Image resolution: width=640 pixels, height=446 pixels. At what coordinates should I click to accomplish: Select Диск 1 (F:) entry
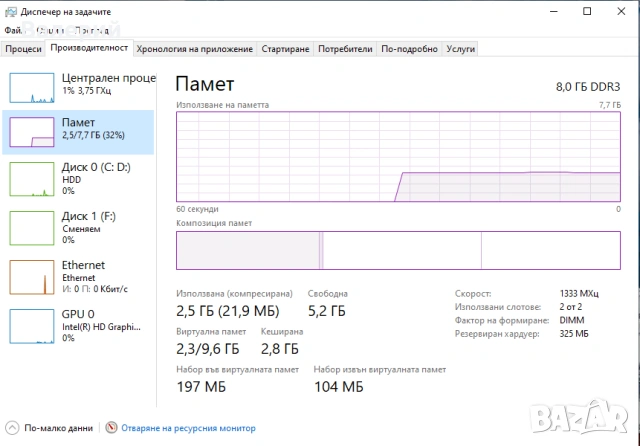click(78, 228)
